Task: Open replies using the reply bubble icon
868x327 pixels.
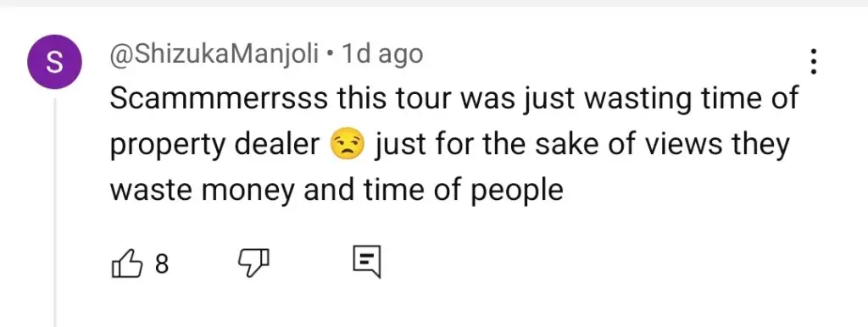Action: click(367, 262)
